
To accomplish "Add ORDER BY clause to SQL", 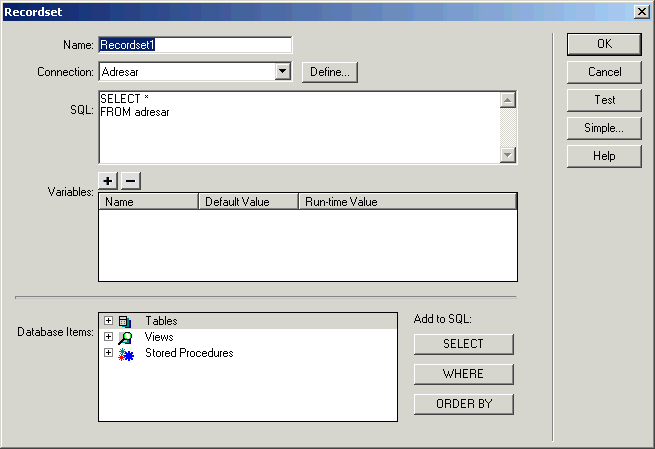I will pyautogui.click(x=464, y=404).
